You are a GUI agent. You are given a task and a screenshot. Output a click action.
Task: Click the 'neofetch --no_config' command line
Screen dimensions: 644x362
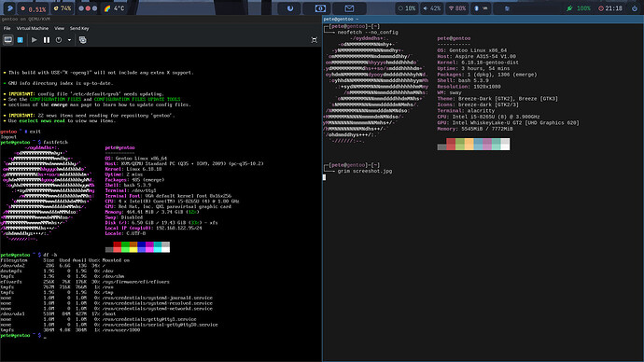tap(368, 33)
